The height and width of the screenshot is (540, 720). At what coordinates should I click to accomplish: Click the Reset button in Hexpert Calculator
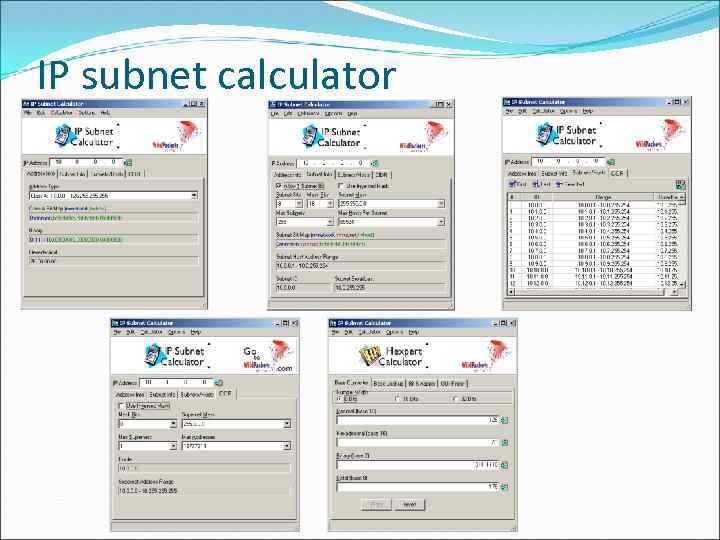410,505
